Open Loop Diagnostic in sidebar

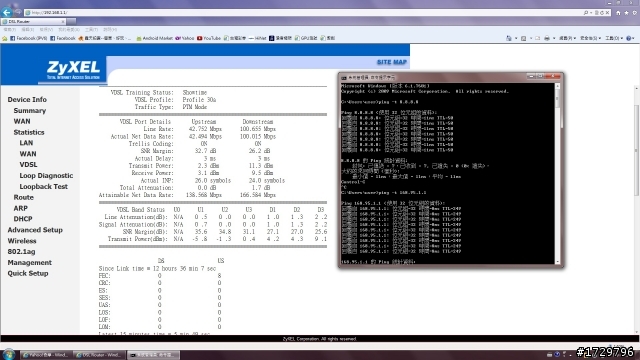pyautogui.click(x=46, y=176)
